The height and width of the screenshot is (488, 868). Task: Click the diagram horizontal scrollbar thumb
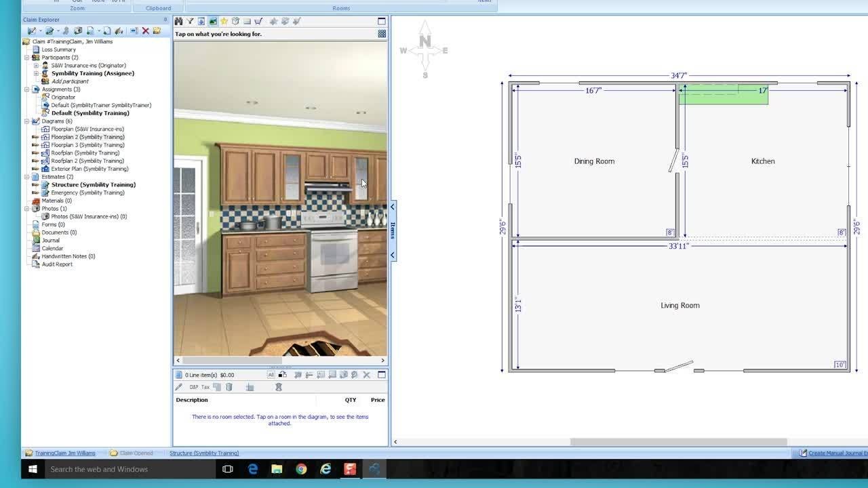[x=678, y=442]
